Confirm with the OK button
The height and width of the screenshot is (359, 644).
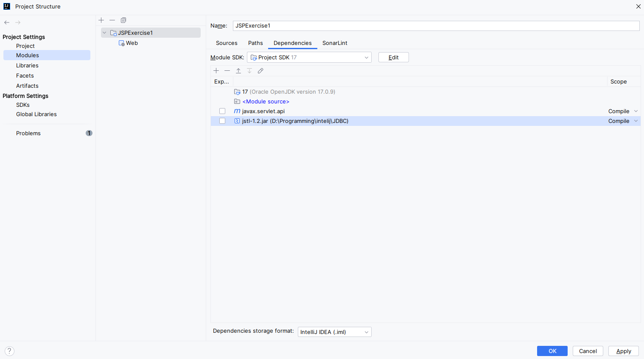click(x=552, y=351)
